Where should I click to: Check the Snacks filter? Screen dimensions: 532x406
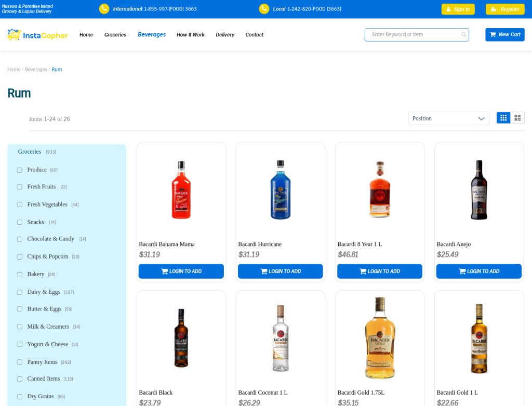[20, 222]
